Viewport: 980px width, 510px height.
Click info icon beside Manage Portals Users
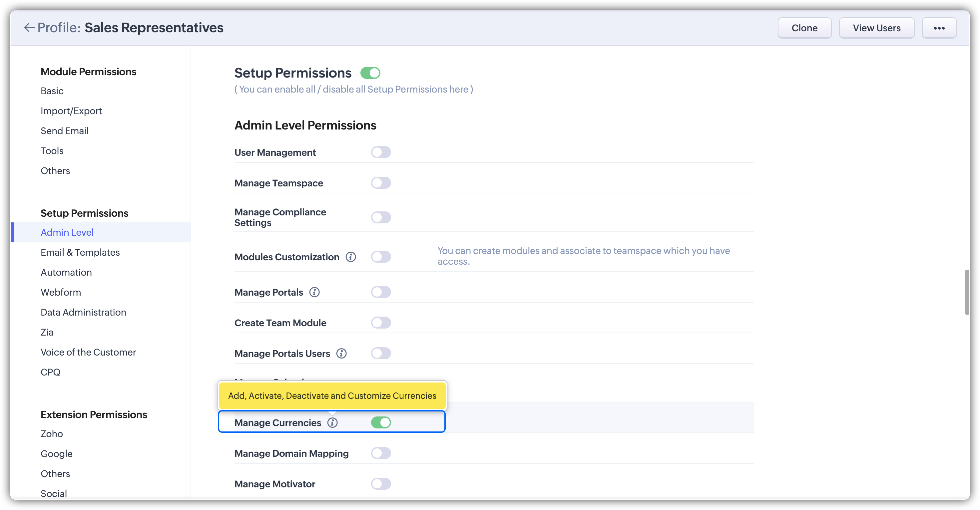click(x=341, y=354)
